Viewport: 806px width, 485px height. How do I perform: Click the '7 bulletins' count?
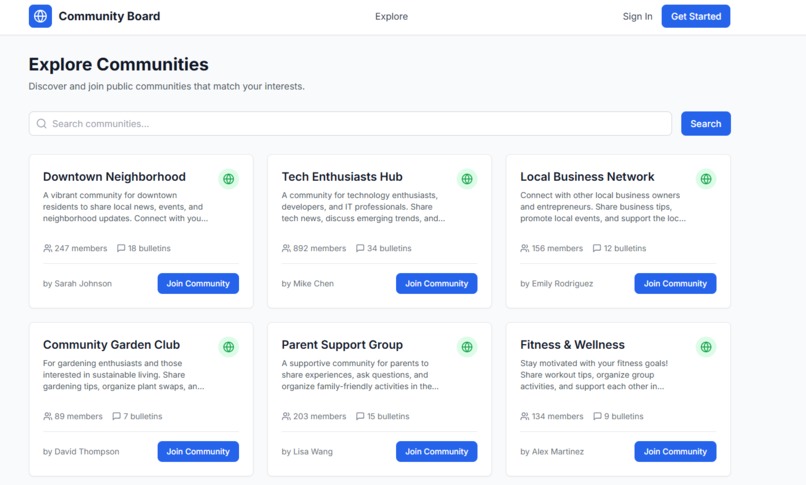pyautogui.click(x=143, y=416)
